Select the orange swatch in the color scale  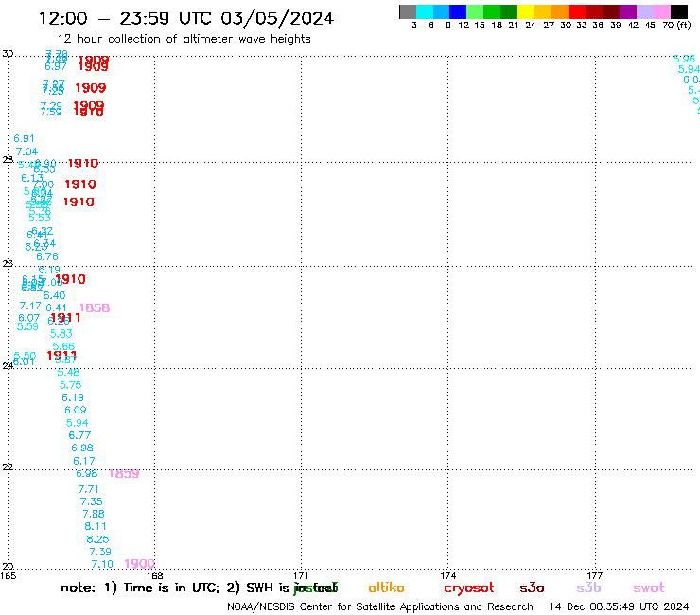coord(560,11)
